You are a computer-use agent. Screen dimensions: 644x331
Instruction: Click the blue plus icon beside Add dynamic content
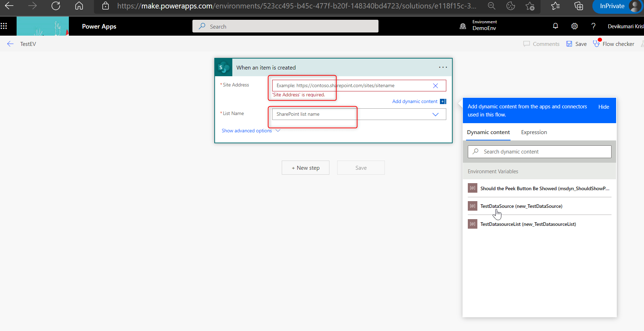tap(443, 101)
